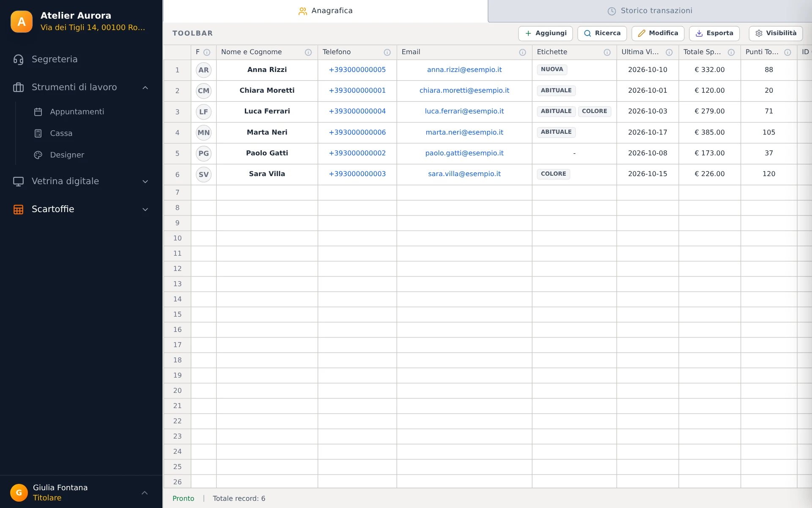The width and height of the screenshot is (812, 508).
Task: Click the Aggiungi button
Action: click(x=546, y=33)
